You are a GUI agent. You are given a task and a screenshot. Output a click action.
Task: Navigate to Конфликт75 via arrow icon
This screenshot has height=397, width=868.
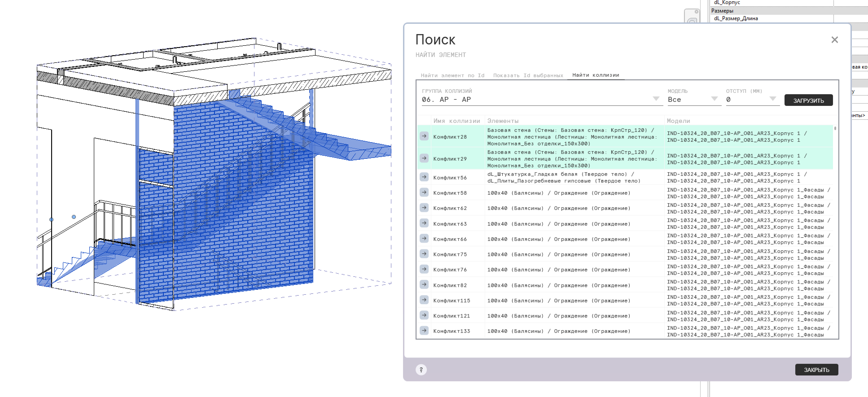(x=424, y=254)
